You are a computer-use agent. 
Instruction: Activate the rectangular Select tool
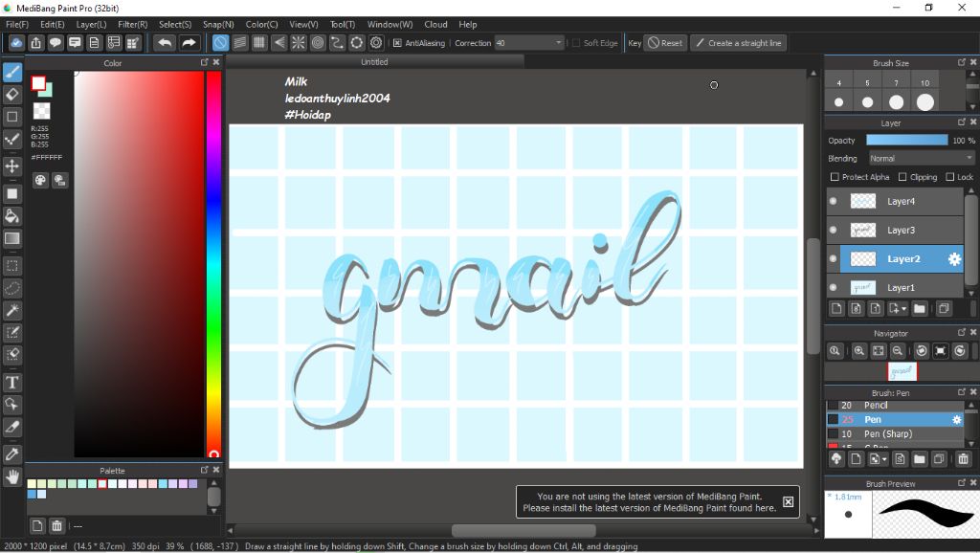(x=11, y=266)
